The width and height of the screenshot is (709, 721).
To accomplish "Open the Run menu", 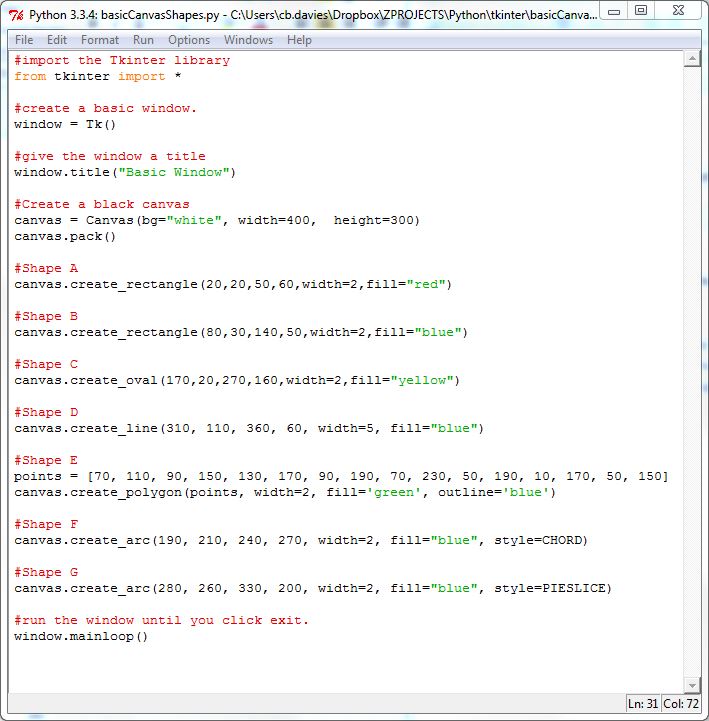I will pyautogui.click(x=143, y=40).
